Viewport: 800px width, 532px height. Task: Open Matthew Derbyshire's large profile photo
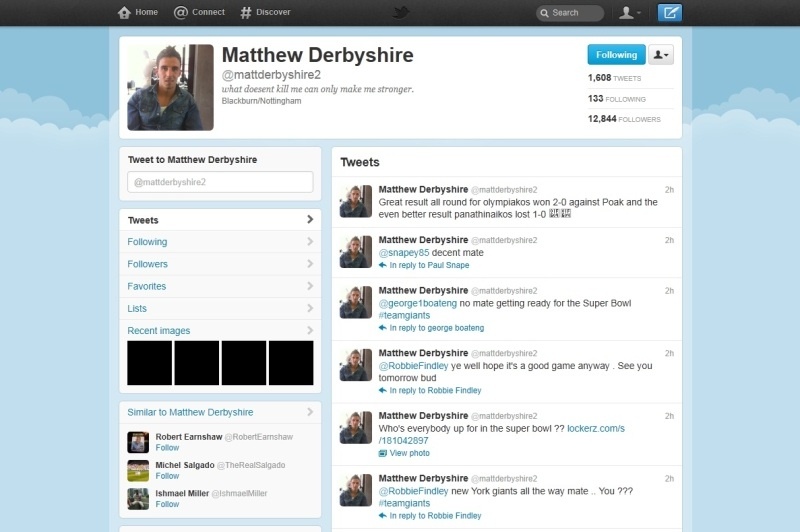[170, 87]
